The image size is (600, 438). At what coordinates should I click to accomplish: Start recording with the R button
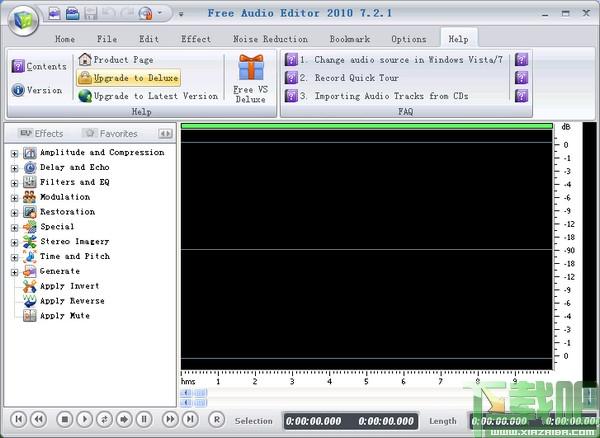(x=217, y=420)
